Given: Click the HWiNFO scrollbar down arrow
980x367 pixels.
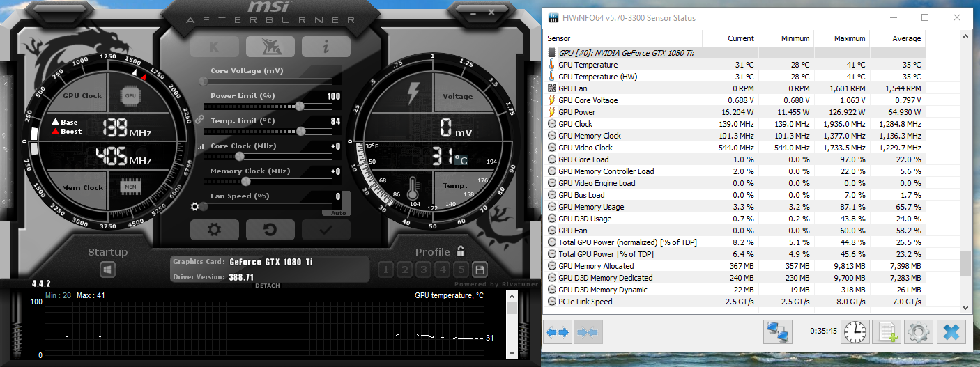Looking at the screenshot, I should [x=965, y=306].
